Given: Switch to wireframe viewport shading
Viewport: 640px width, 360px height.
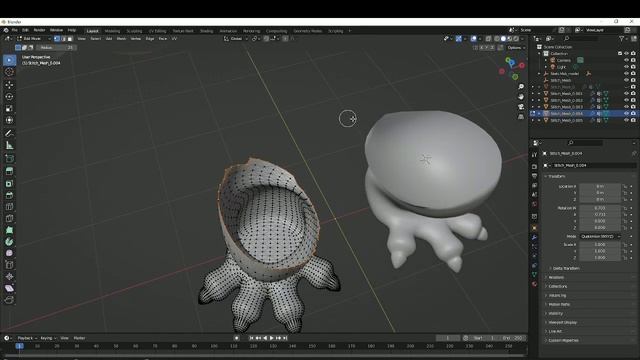Looking at the screenshot, I should 497,38.
